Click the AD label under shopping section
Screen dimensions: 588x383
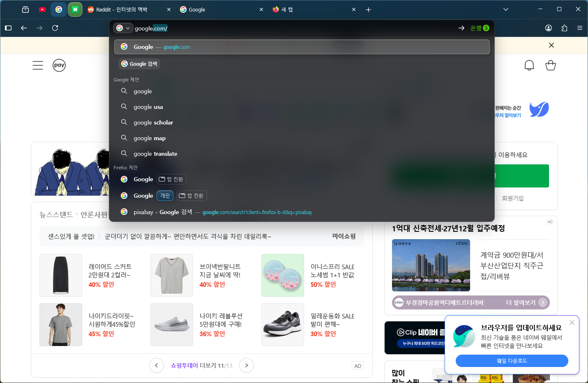pos(358,366)
